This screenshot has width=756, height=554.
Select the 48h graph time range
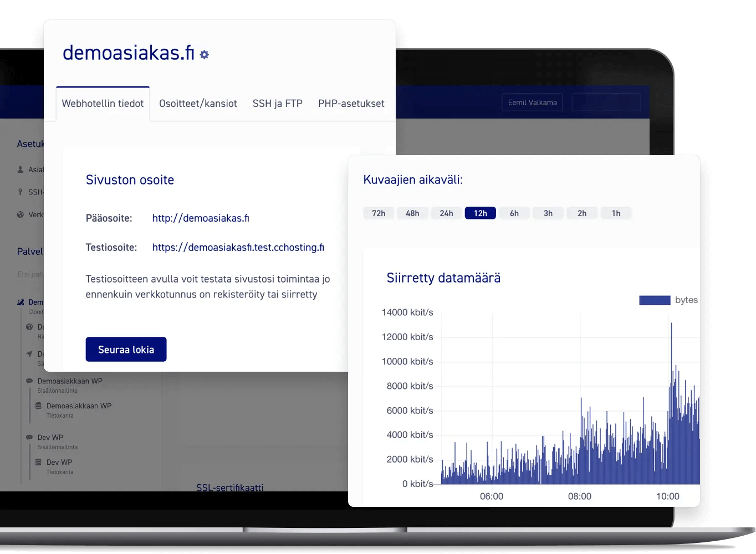tap(412, 213)
